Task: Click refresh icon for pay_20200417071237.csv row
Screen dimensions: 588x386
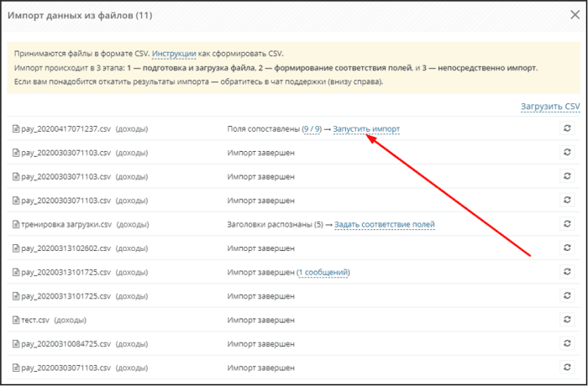Action: tap(567, 128)
